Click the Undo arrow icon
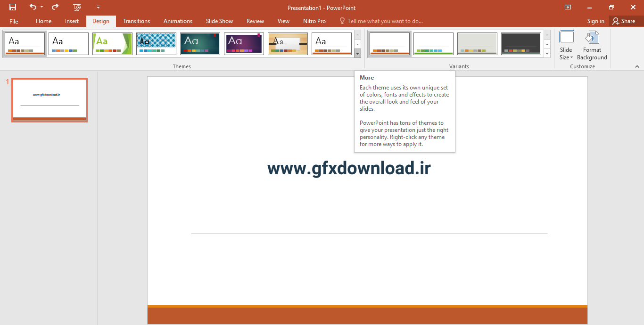Image resolution: width=644 pixels, height=325 pixels. (33, 7)
